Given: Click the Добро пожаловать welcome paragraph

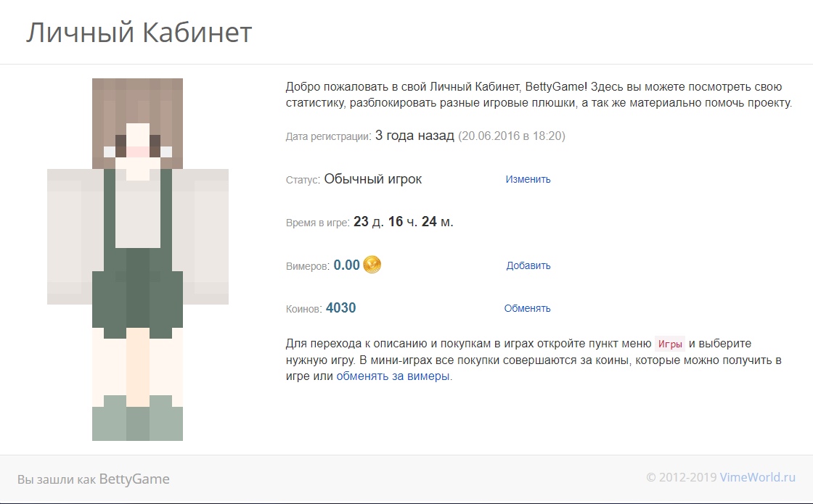Looking at the screenshot, I should click(539, 95).
